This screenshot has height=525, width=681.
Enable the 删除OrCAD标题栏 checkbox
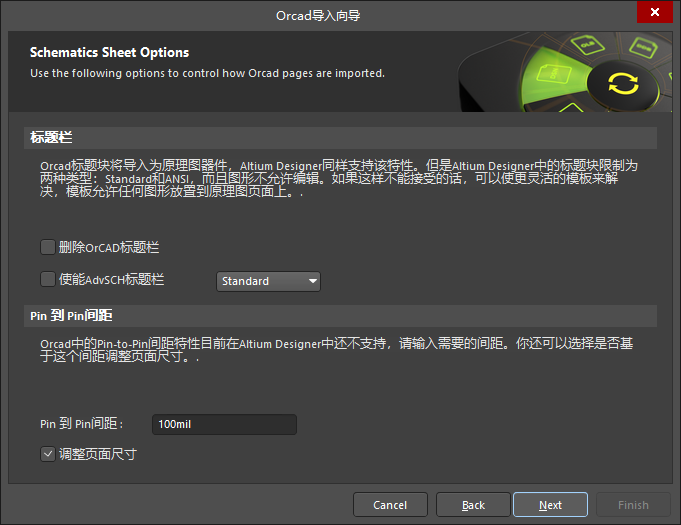tap(48, 247)
